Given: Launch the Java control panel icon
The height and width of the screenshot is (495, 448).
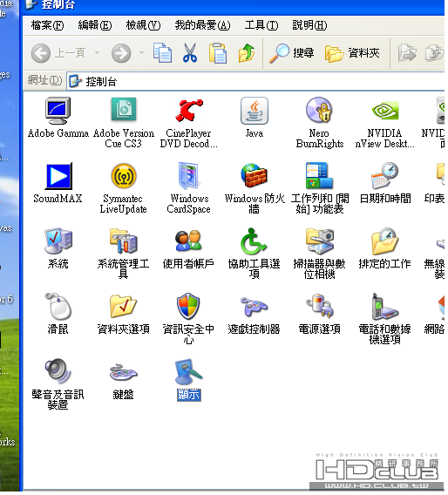Looking at the screenshot, I should [255, 111].
